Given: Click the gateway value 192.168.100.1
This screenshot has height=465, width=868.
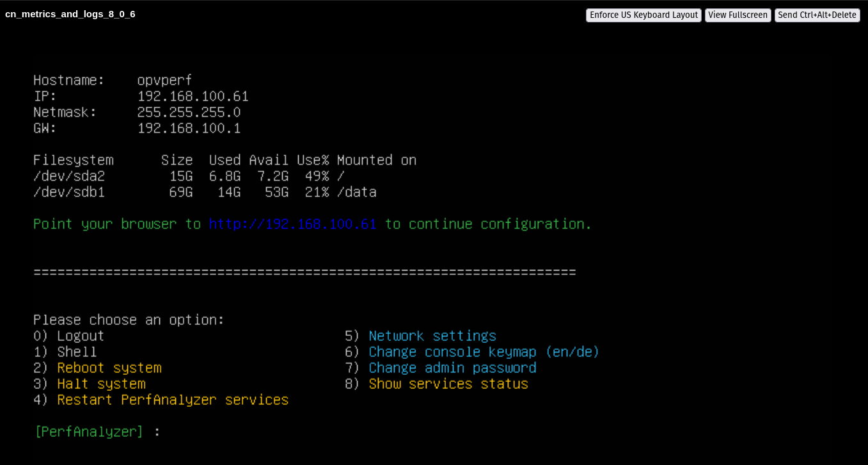Looking at the screenshot, I should pos(189,129).
